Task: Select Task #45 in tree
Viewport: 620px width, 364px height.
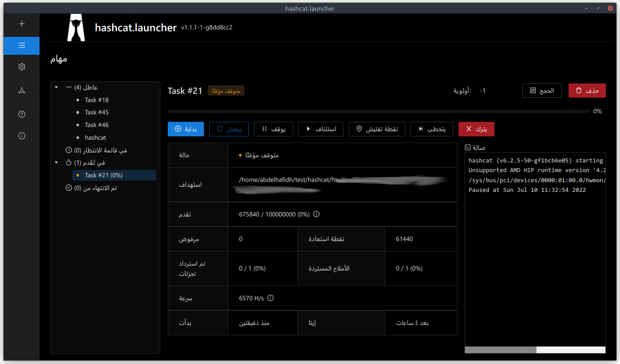Action: (x=97, y=112)
